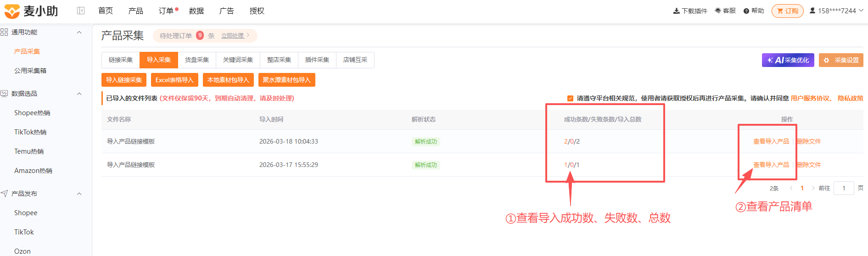Open TikTok under 产品发布
The height and width of the screenshot is (256, 868).
pos(24,232)
